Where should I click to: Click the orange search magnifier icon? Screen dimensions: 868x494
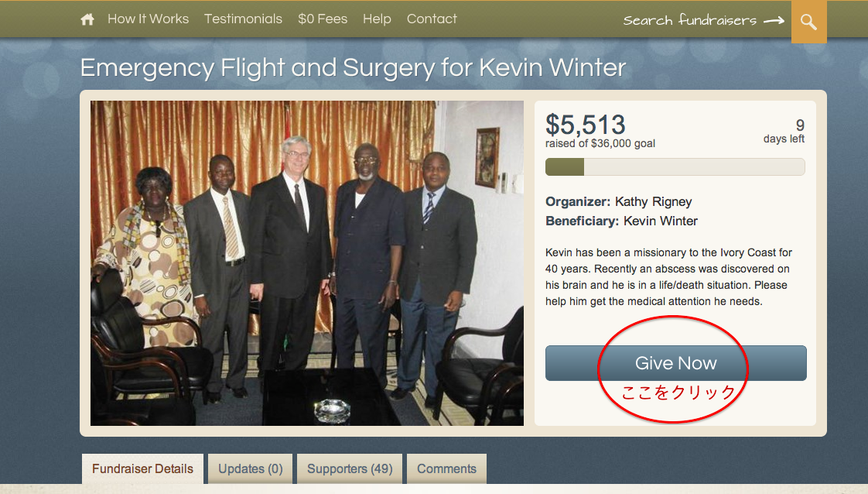[808, 22]
